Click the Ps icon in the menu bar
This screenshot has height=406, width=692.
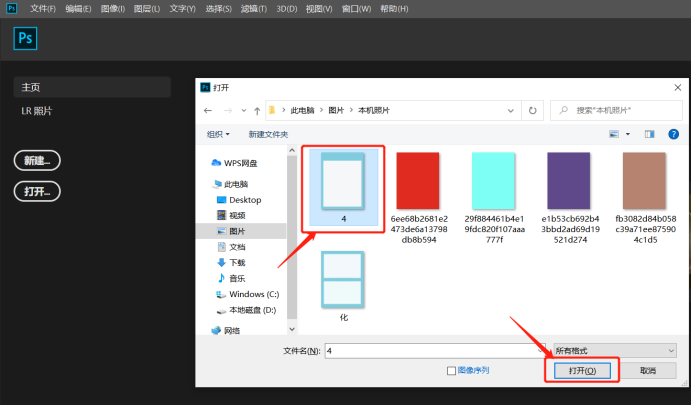11,8
